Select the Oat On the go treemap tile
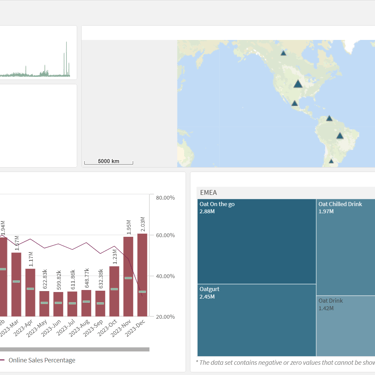 pyautogui.click(x=257, y=241)
